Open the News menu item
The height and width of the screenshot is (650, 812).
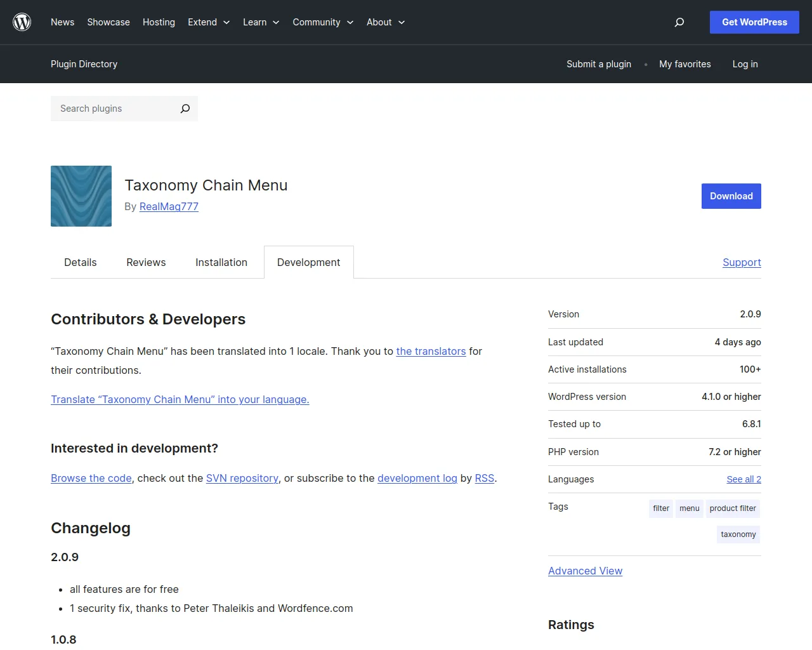point(62,22)
